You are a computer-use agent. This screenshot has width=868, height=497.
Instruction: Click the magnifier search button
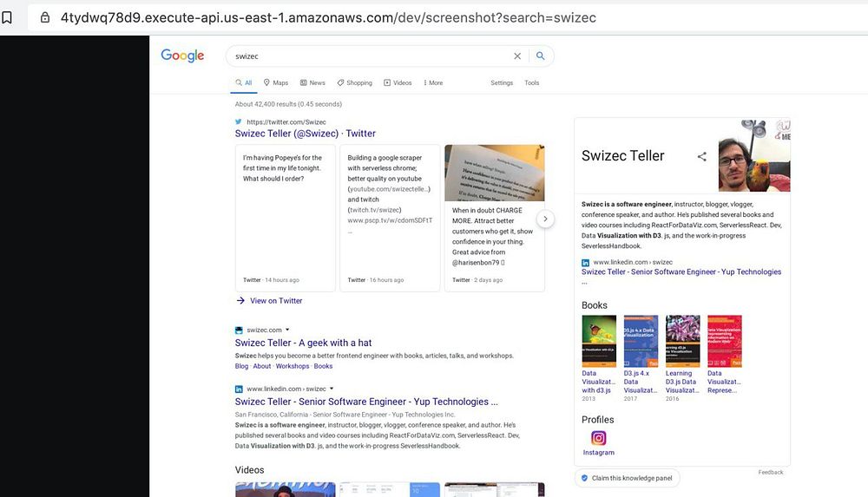coord(540,56)
